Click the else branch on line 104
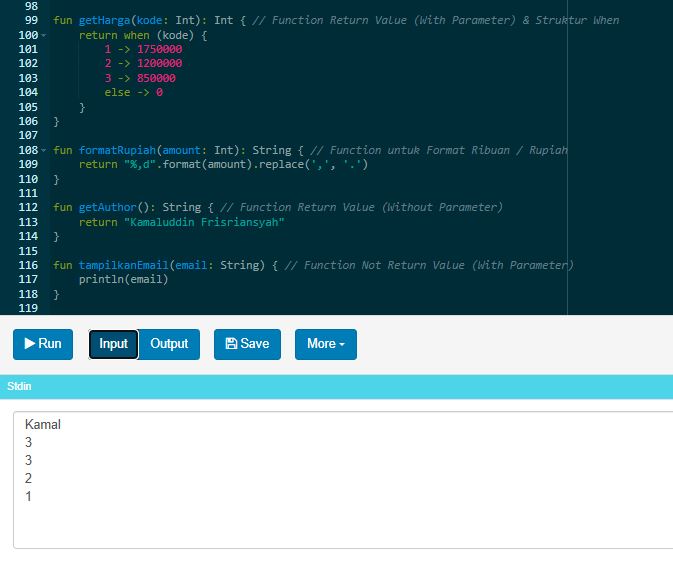 coord(133,92)
